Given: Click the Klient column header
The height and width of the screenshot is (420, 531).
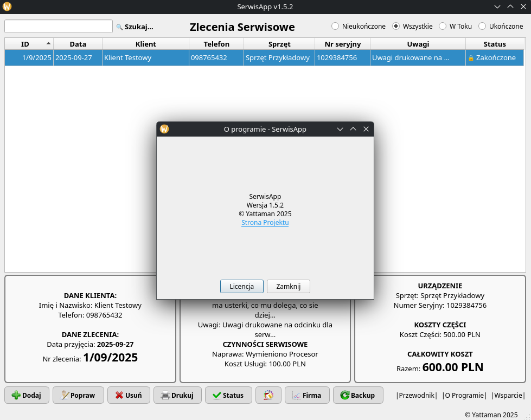Looking at the screenshot, I should [145, 44].
